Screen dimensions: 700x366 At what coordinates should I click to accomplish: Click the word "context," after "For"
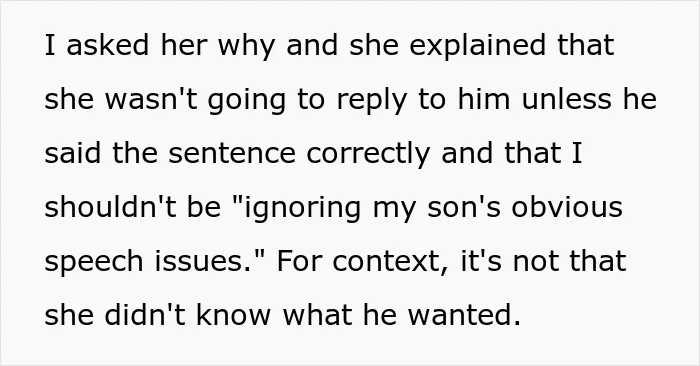391,262
